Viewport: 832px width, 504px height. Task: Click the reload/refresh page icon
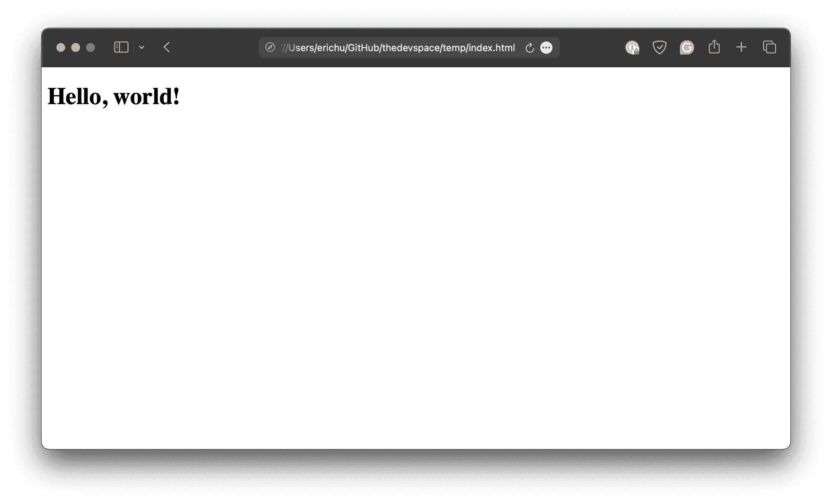coord(529,47)
